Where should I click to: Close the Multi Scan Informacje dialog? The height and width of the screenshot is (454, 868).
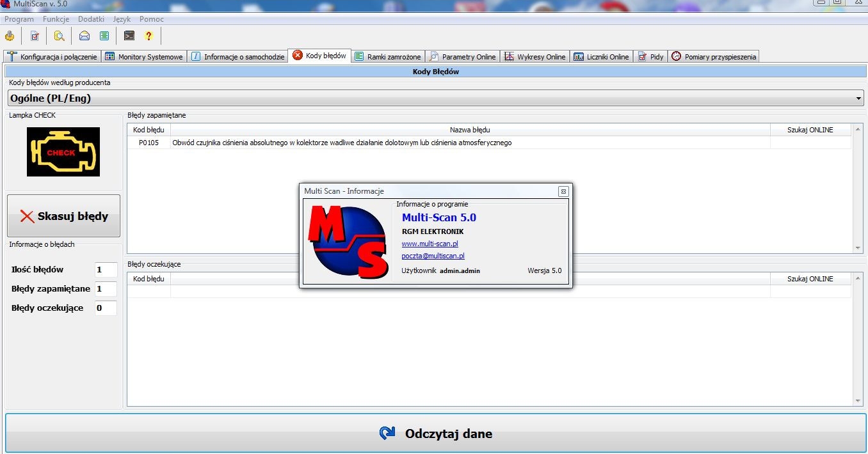563,191
